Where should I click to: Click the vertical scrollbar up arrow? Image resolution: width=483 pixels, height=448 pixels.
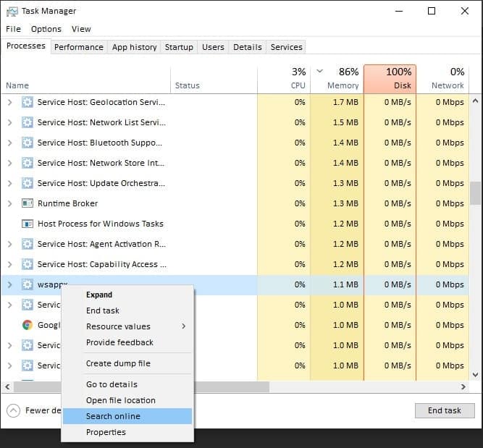click(x=475, y=101)
